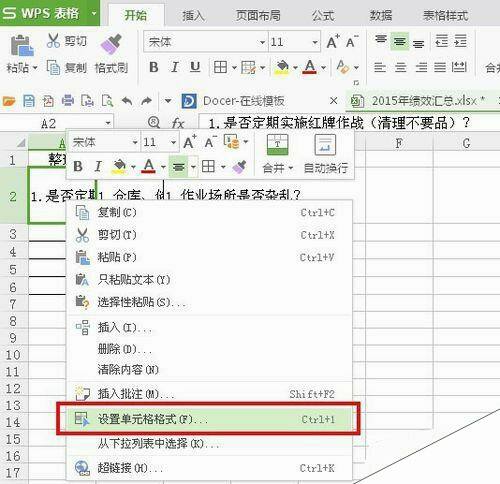Click the fx insert function icon
500x484 pixels.
click(178, 124)
